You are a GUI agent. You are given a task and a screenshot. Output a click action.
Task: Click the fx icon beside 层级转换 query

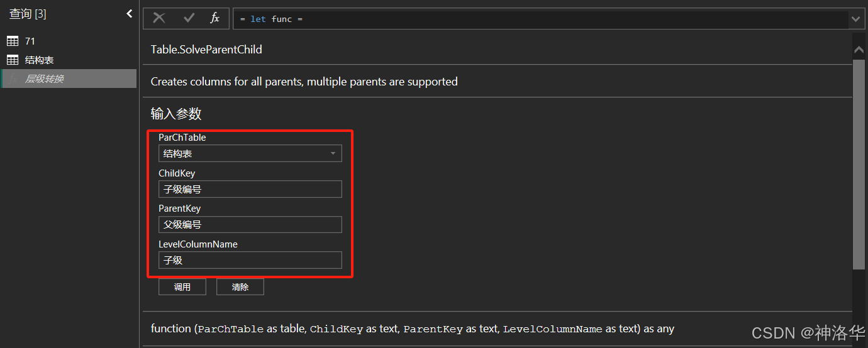tap(13, 79)
